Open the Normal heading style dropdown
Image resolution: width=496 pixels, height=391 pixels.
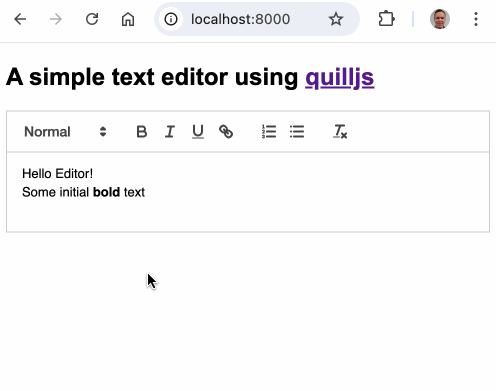(x=65, y=132)
